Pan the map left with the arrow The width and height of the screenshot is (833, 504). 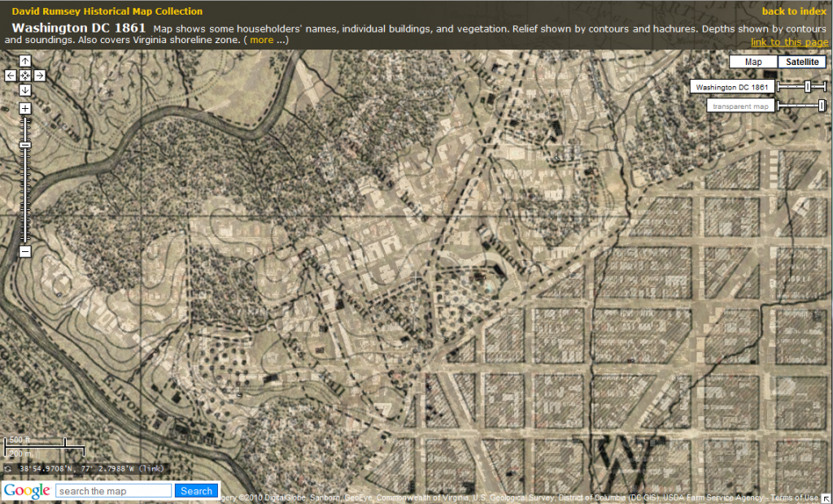(x=11, y=76)
